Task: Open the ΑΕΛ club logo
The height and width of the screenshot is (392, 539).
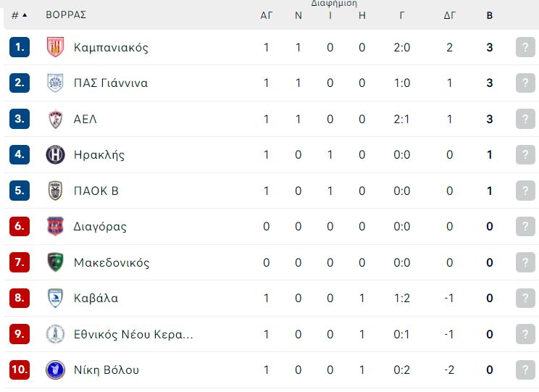Action: (x=55, y=119)
